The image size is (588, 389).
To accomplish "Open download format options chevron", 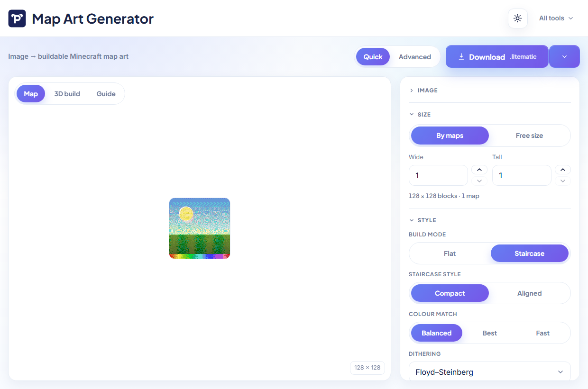I will (x=564, y=57).
